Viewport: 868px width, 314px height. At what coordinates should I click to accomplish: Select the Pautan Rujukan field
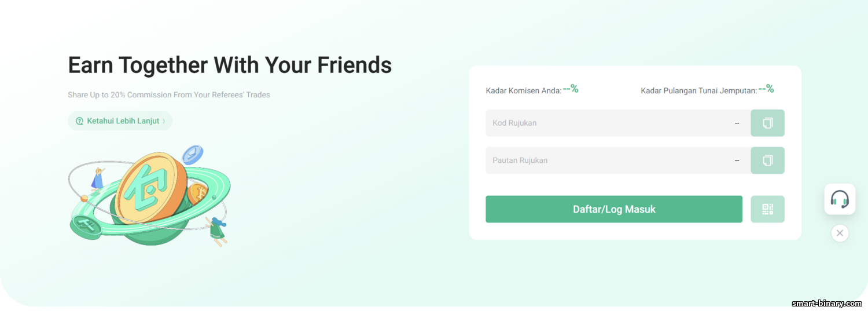coord(618,160)
